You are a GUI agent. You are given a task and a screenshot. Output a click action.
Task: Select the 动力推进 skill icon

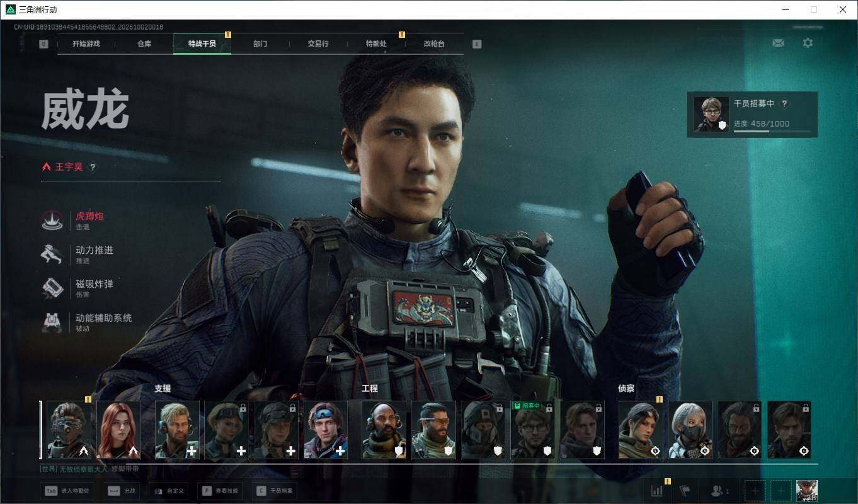coord(52,254)
